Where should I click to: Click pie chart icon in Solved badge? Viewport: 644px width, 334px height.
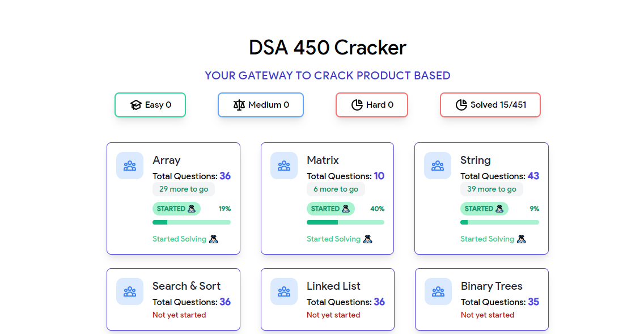point(461,105)
